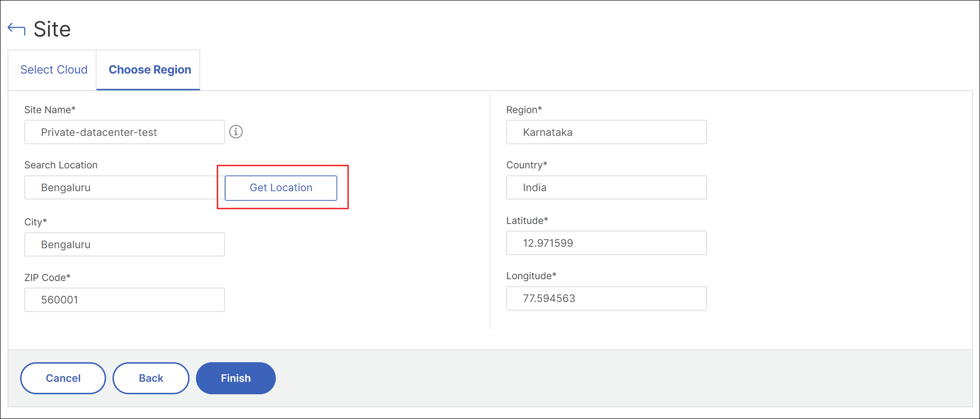Focus the Site Name input field
This screenshot has width=980, height=419.
pyautogui.click(x=124, y=132)
